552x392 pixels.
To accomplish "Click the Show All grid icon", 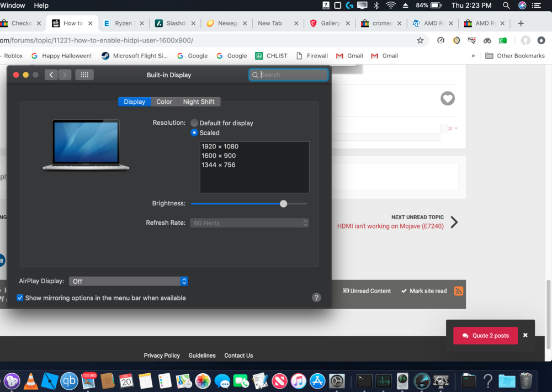I will click(x=84, y=75).
